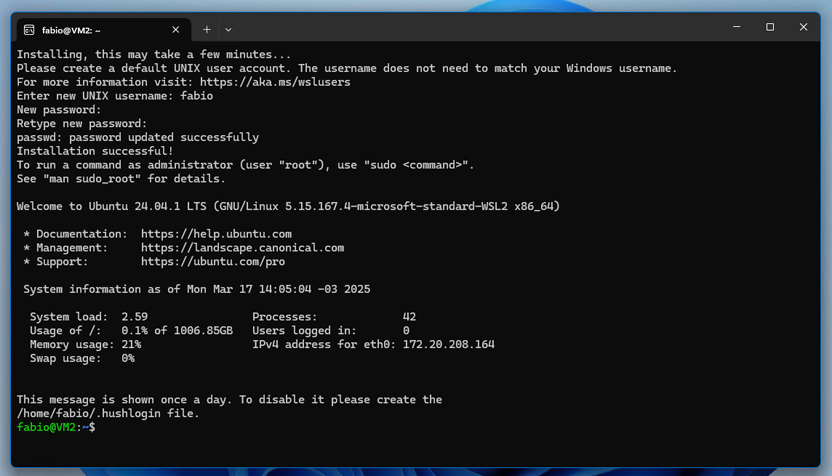
Task: Click the 'Memory usage: 21%' entry
Action: coord(85,344)
